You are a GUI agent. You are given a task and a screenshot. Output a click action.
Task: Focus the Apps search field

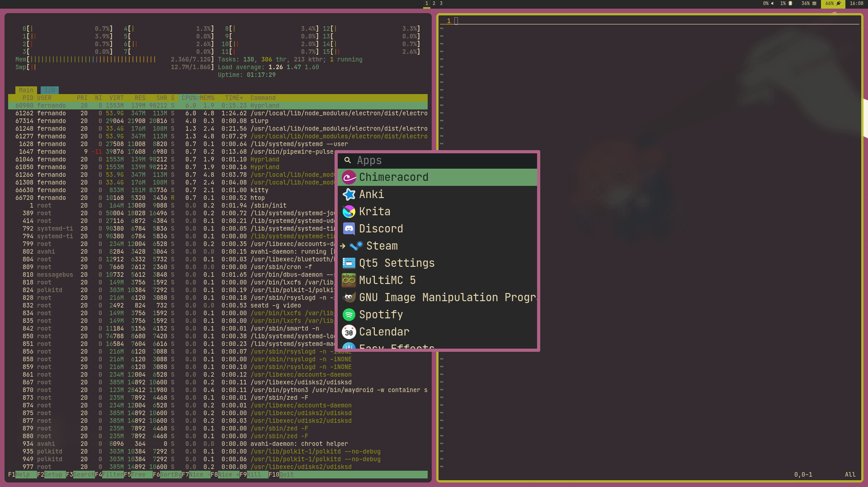point(437,161)
